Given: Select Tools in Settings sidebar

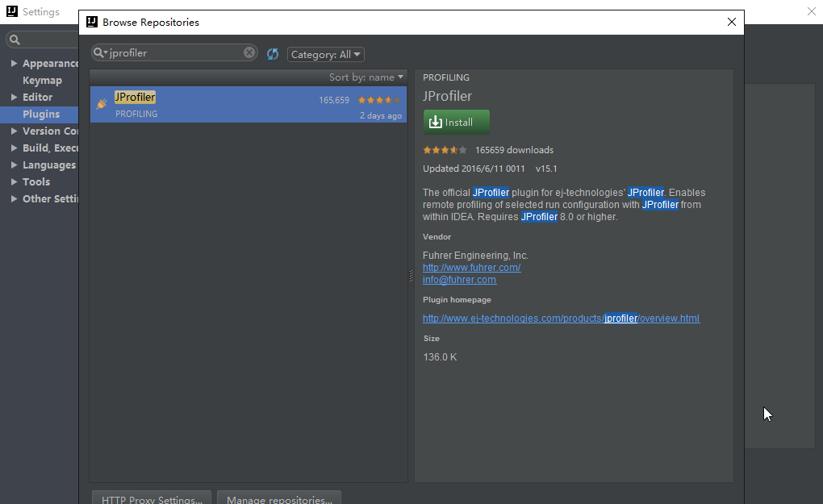Looking at the screenshot, I should click(36, 181).
